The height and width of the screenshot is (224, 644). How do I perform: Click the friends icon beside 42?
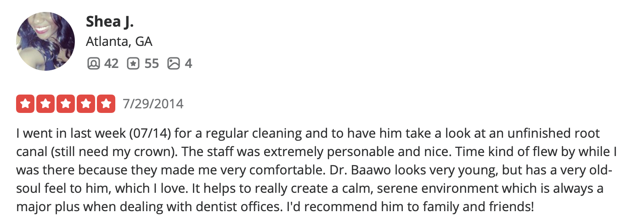(x=93, y=63)
